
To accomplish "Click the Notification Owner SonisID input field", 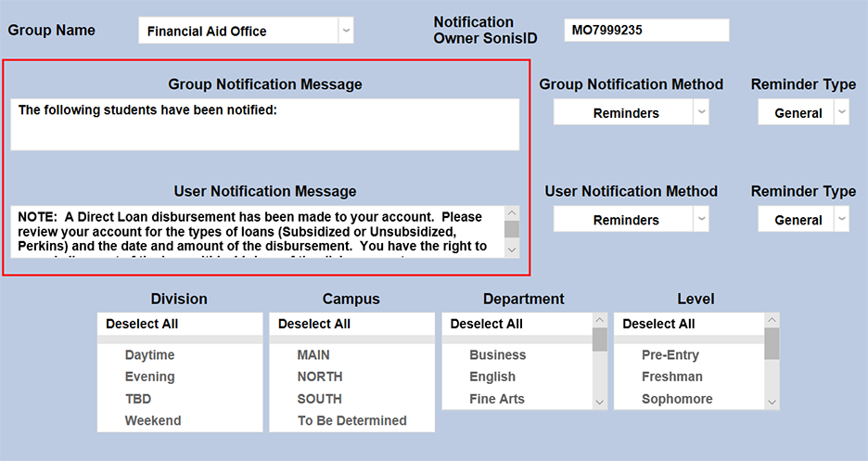I will 646,30.
